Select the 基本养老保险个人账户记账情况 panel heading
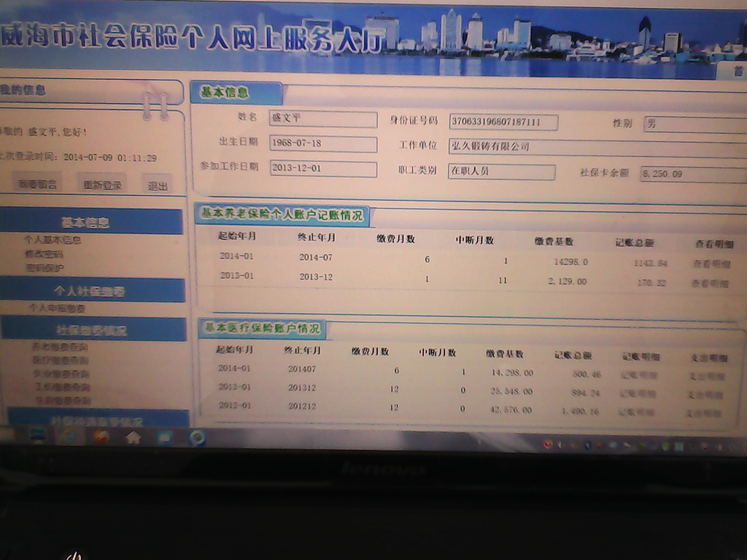Viewport: 747px width, 560px height. [282, 215]
